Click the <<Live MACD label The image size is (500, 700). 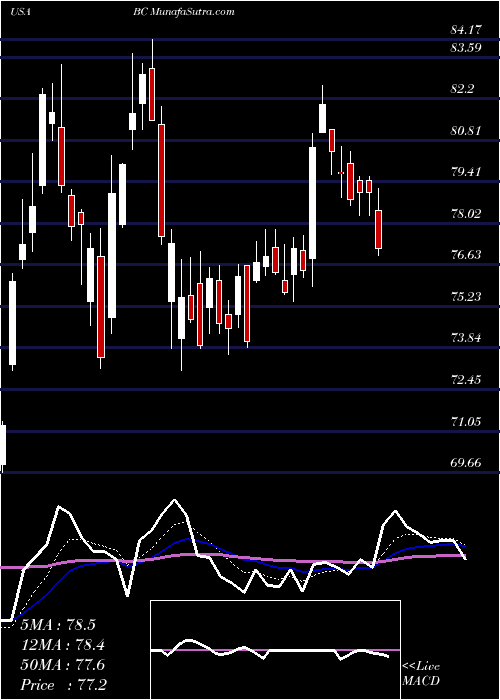tap(421, 674)
